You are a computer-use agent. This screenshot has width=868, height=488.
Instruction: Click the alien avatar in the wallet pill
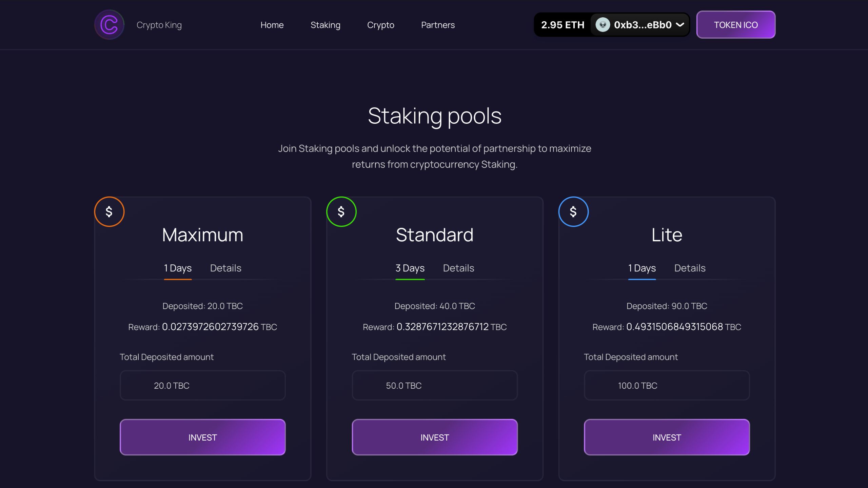(603, 24)
